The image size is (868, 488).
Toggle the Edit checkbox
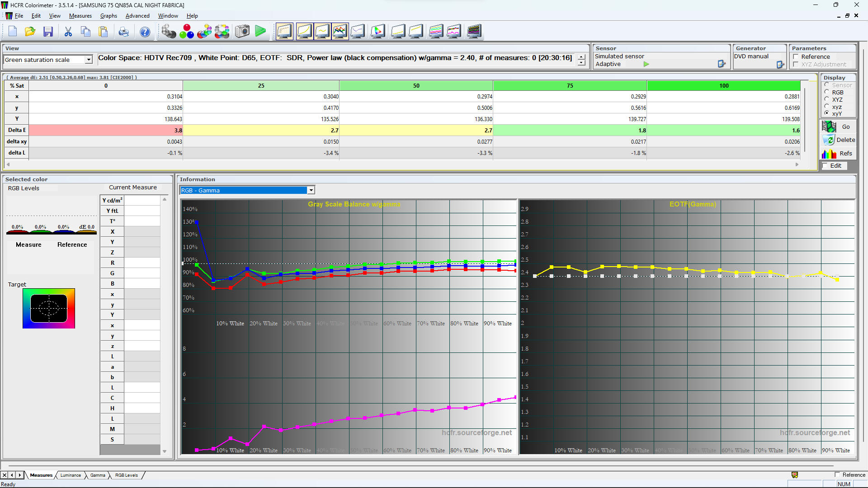(825, 166)
